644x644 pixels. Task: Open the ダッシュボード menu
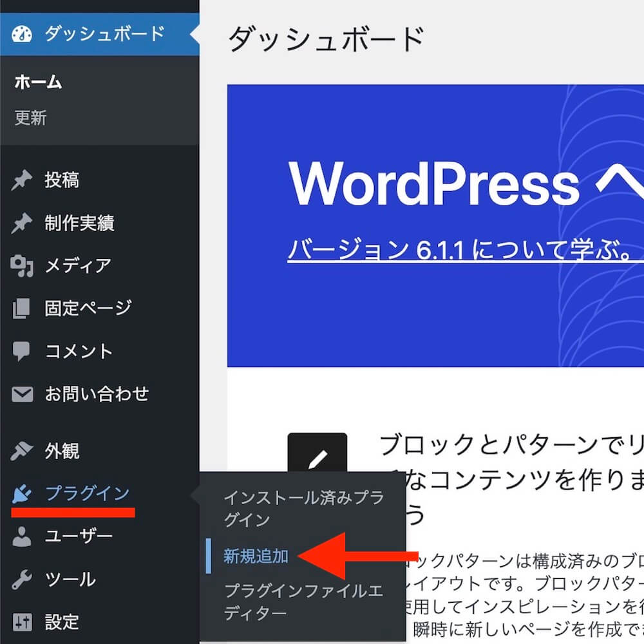click(100, 34)
